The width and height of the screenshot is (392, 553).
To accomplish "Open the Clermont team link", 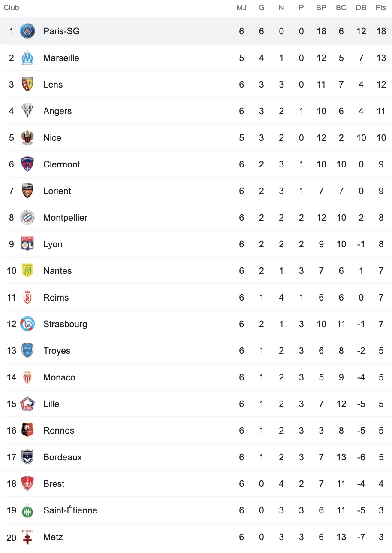I will pos(62,164).
